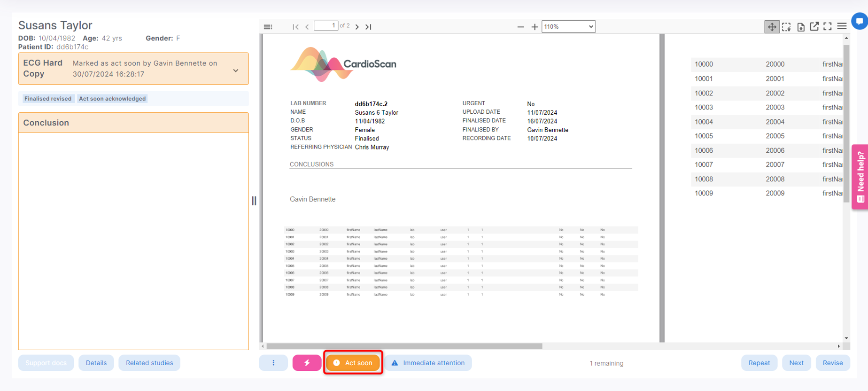Go to the first page of the document
This screenshot has width=868, height=391.
click(295, 27)
